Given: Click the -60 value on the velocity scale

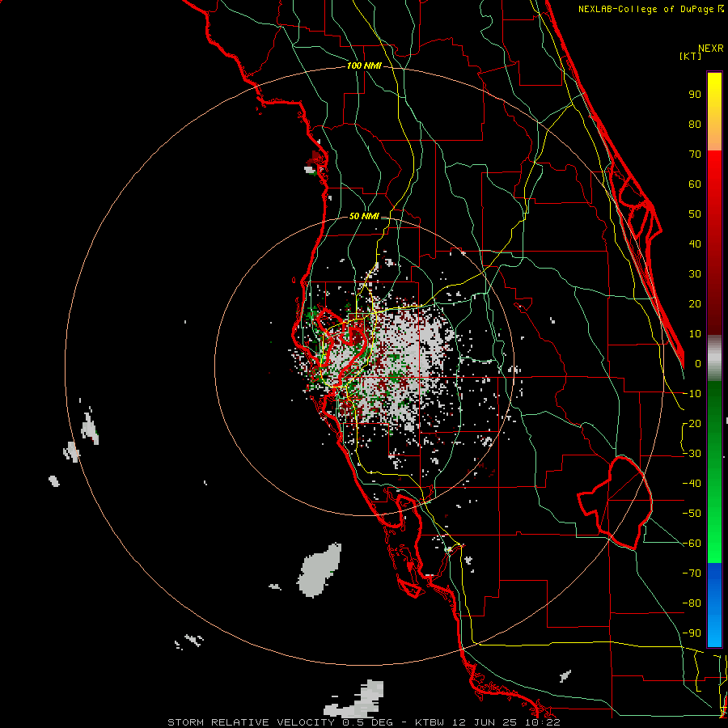Looking at the screenshot, I should [692, 544].
